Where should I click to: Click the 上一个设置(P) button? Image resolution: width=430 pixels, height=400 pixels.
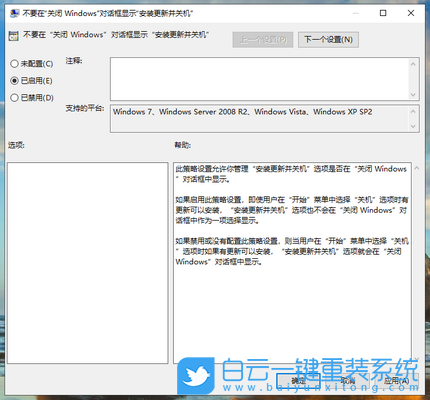pos(263,40)
